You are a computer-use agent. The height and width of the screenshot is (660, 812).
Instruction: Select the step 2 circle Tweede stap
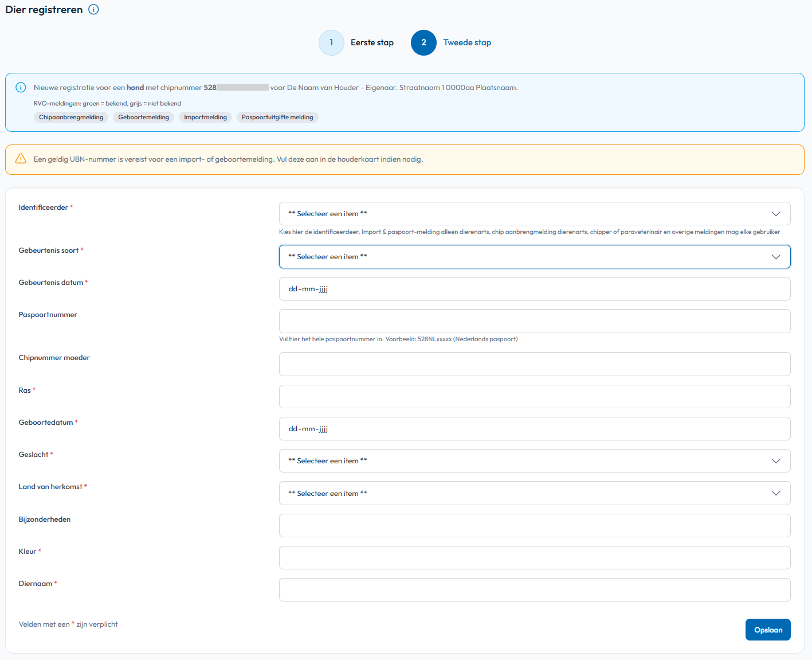423,42
